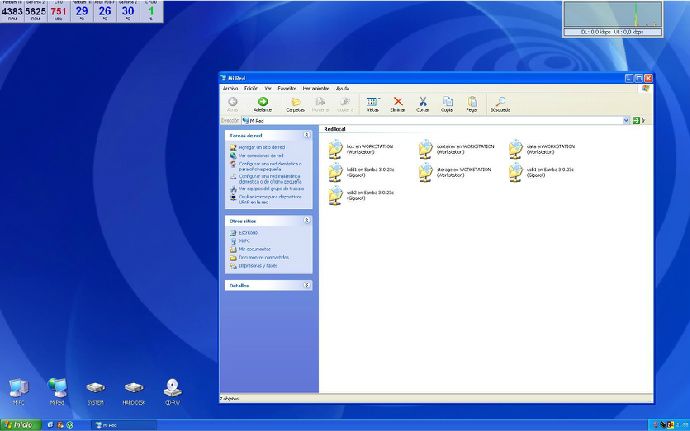The image size is (690, 431).
Task: Open the Herramientas menu
Action: coord(316,88)
